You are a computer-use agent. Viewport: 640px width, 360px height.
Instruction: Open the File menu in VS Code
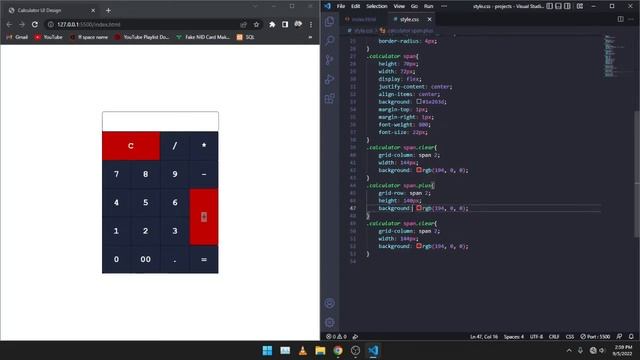coord(341,6)
